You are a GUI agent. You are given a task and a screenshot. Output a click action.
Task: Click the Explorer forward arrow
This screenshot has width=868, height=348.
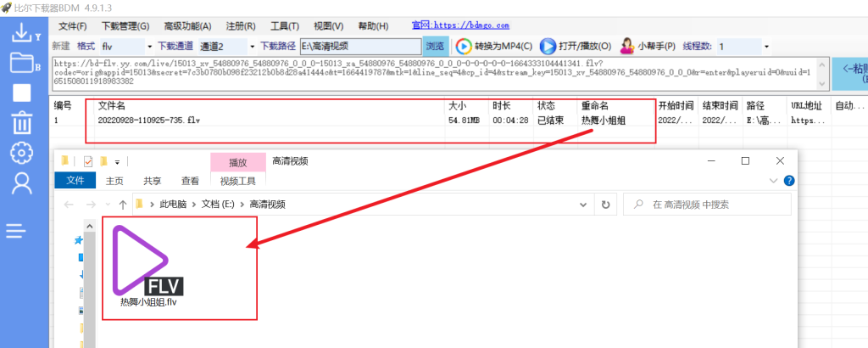(x=92, y=205)
